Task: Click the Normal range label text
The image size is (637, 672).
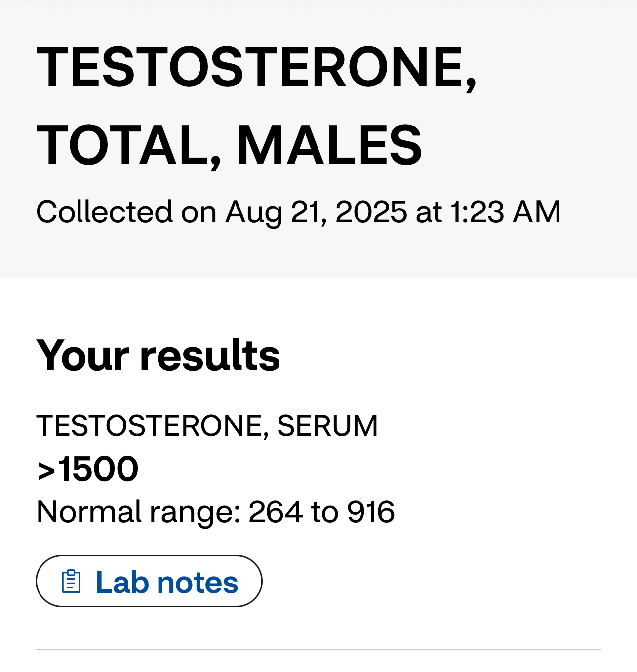Action: pos(138,512)
